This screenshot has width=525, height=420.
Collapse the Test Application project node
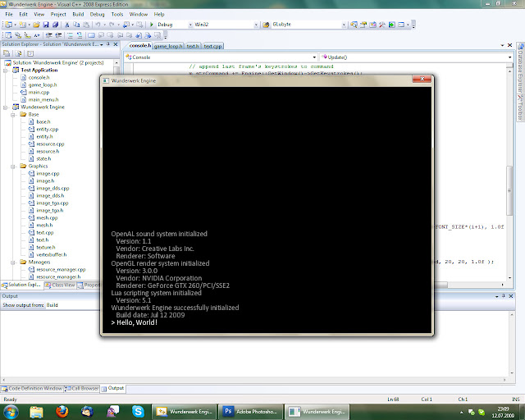tap(6, 71)
